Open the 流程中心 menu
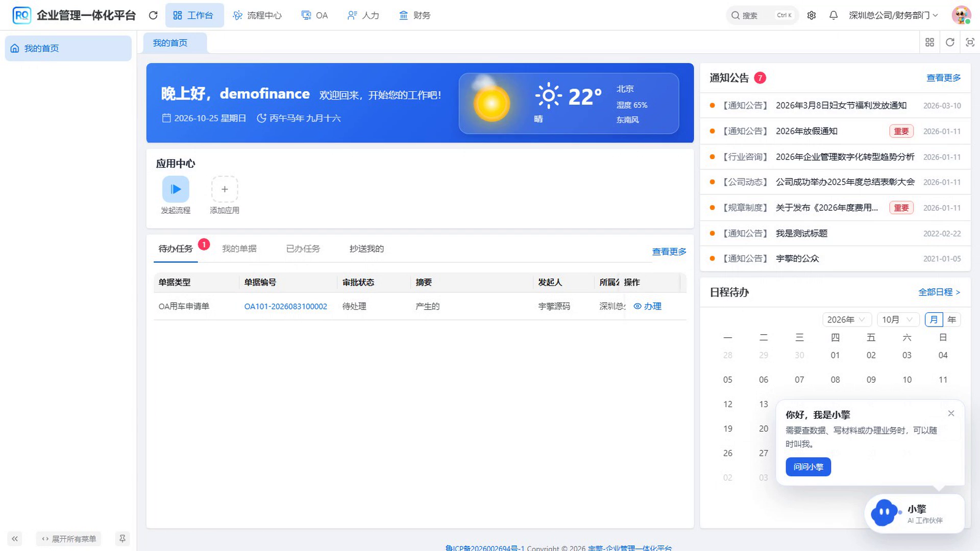Viewport: 980px width, 551px height. coord(257,15)
